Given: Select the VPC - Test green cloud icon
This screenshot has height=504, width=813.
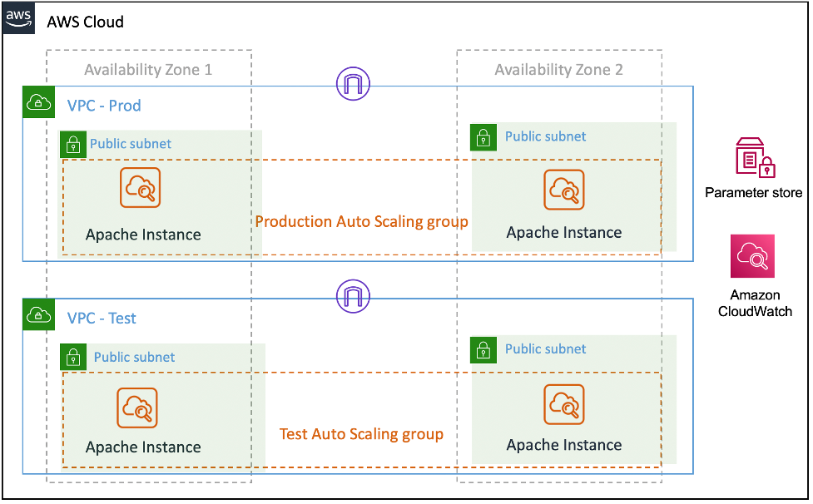Looking at the screenshot, I should pos(37,314).
